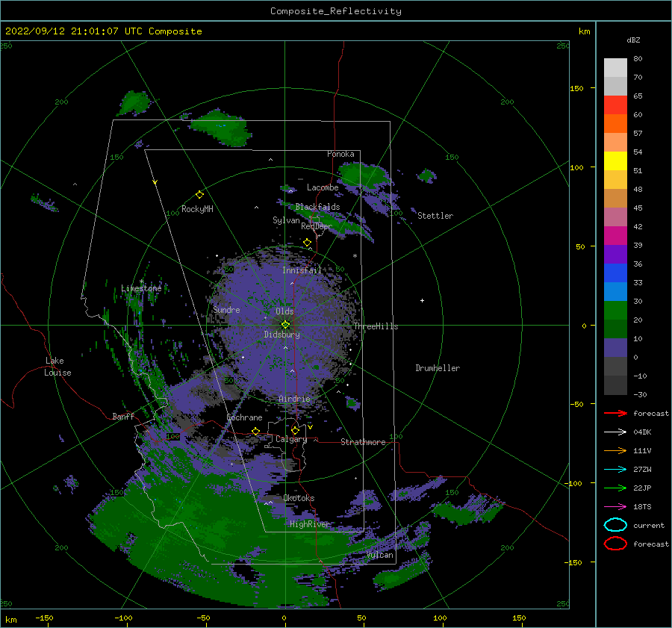Click the dBZ legend heading
This screenshot has height=628, width=672.
coord(633,40)
